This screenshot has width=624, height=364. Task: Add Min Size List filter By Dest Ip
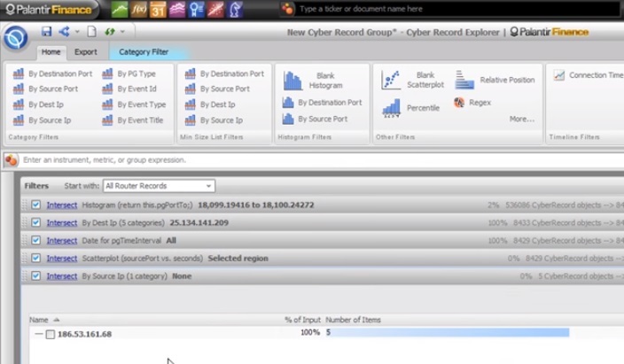coord(210,105)
